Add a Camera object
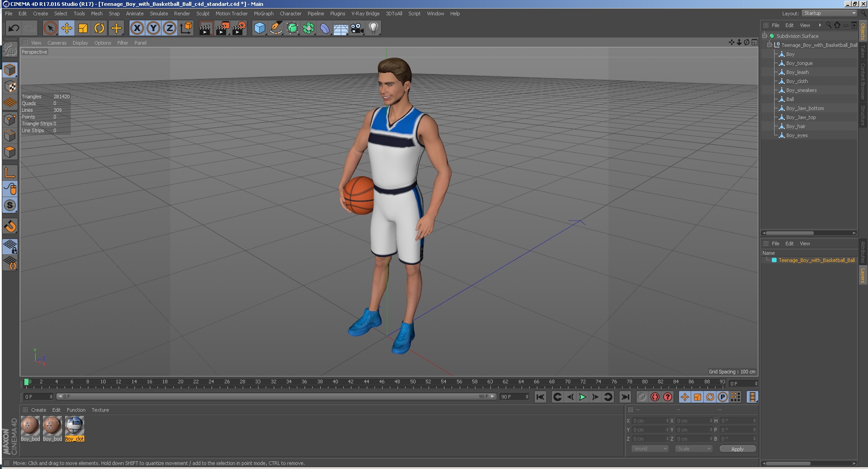Screen dimensions: 868x469 pos(357,28)
